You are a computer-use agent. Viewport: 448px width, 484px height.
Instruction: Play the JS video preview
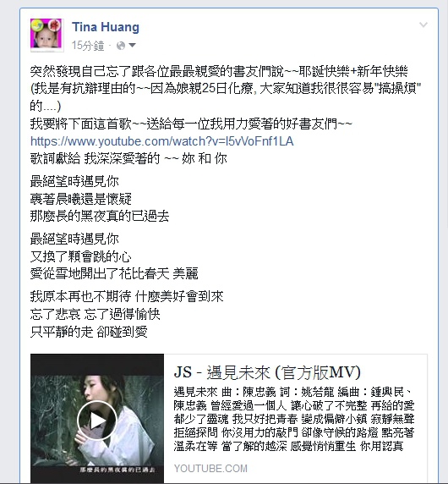97,420
